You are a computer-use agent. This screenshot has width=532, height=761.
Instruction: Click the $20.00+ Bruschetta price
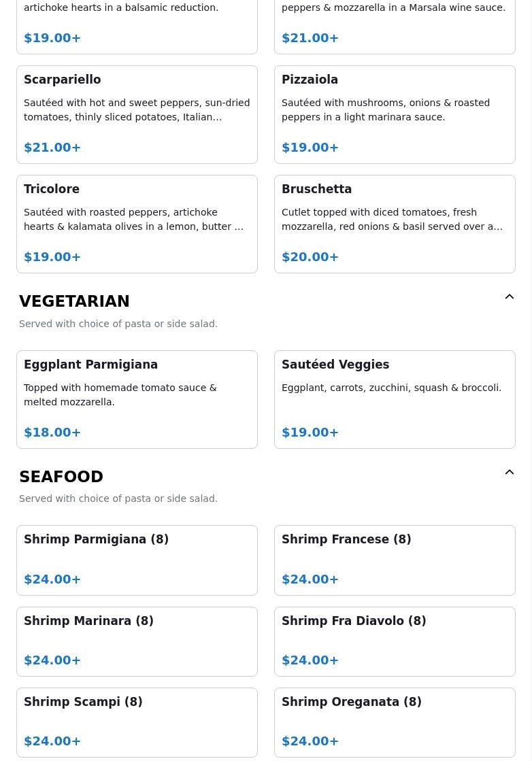[x=310, y=257]
